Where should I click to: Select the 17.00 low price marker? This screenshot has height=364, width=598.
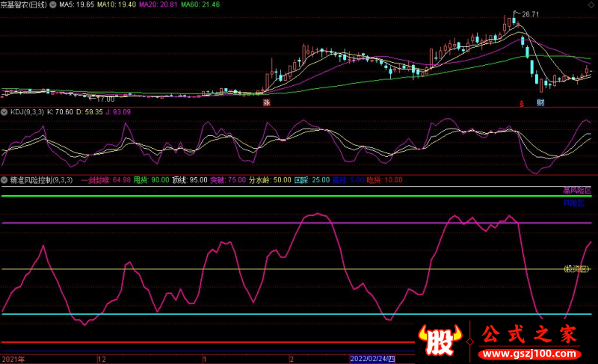(105, 99)
